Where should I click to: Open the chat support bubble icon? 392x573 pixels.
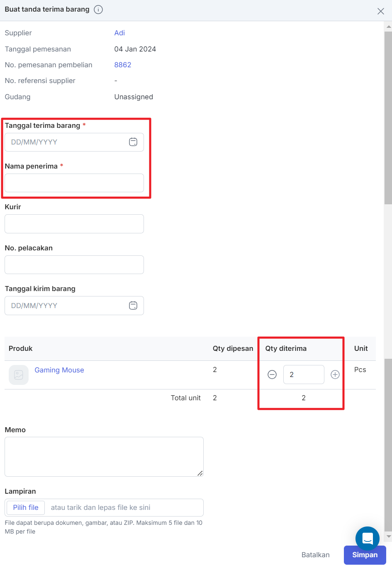[368, 538]
